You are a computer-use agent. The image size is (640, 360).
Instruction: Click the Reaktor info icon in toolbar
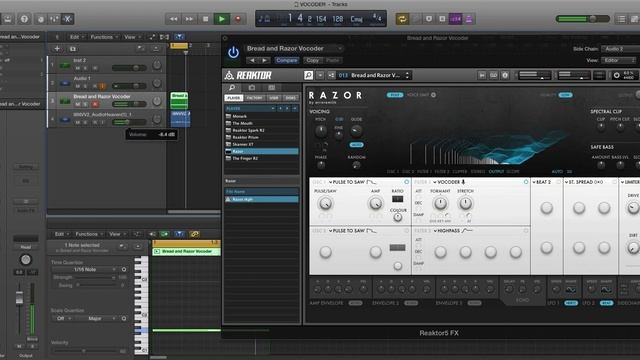(x=505, y=75)
